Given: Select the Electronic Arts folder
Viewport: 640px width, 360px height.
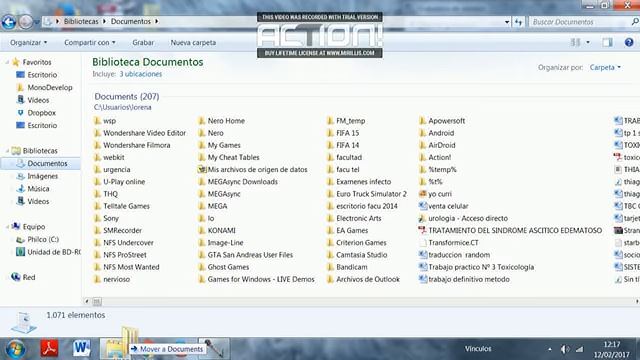Looking at the screenshot, I should pyautogui.click(x=354, y=218).
